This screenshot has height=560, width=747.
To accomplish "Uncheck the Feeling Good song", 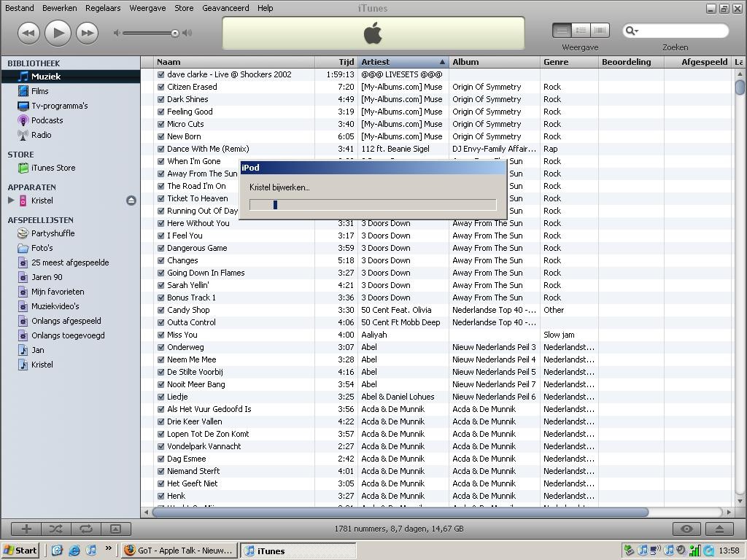I will point(161,112).
